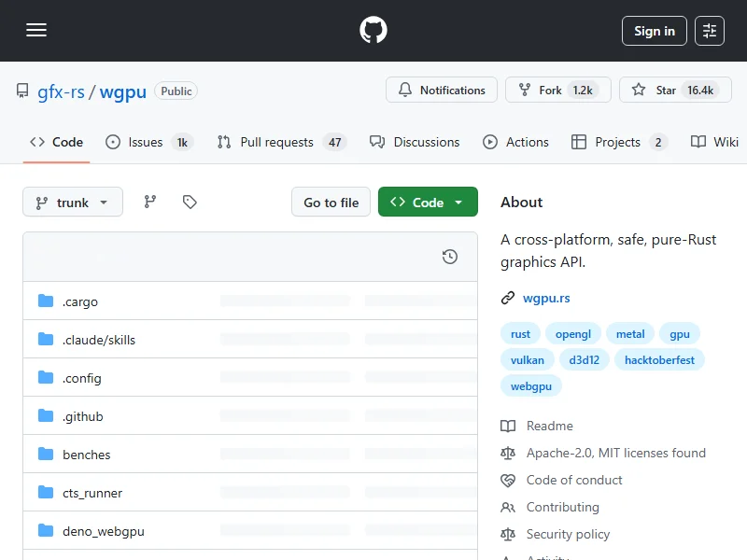Open the Pull requests tab

tap(276, 142)
